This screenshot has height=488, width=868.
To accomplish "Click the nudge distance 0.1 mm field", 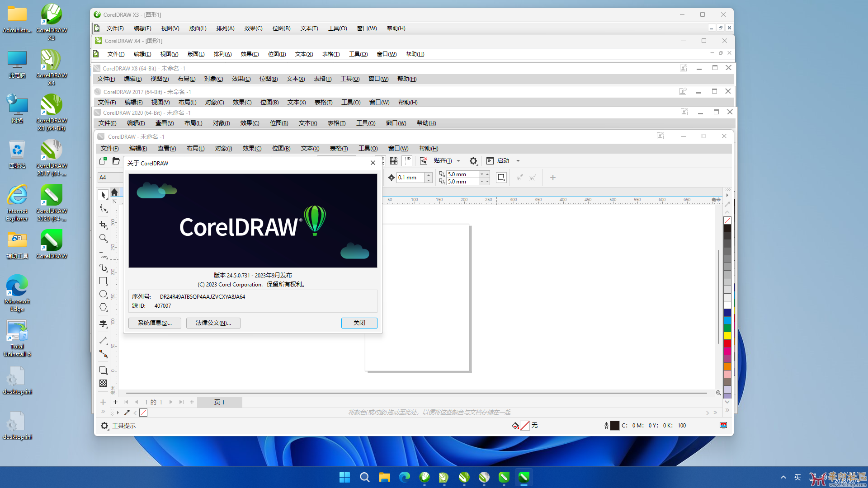I will point(410,178).
